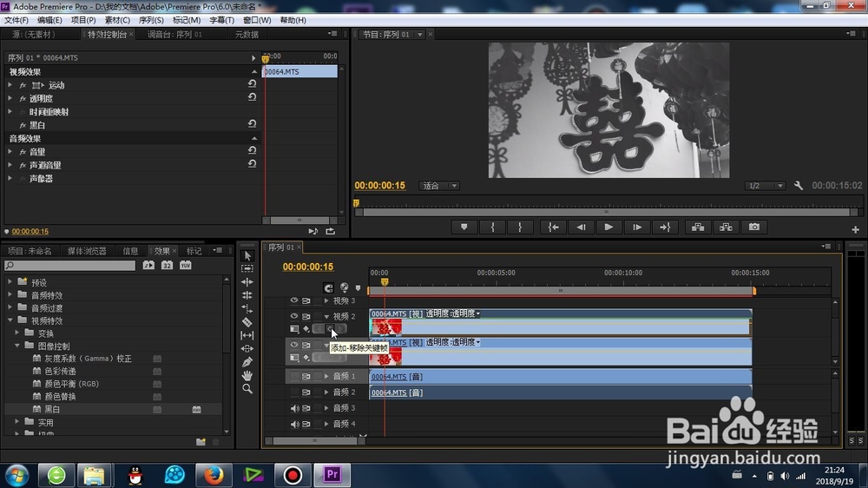Expand 声道音量 effect

[10, 165]
